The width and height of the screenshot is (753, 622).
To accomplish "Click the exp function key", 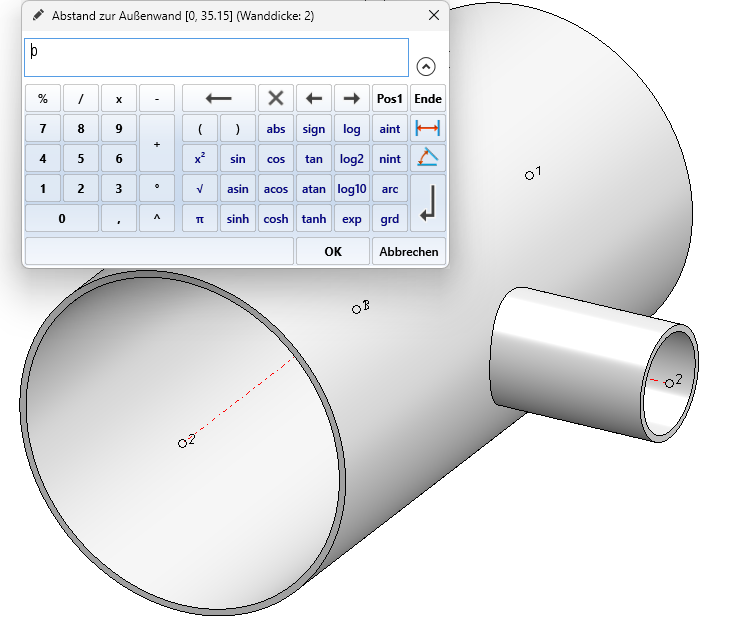I will pyautogui.click(x=352, y=218).
